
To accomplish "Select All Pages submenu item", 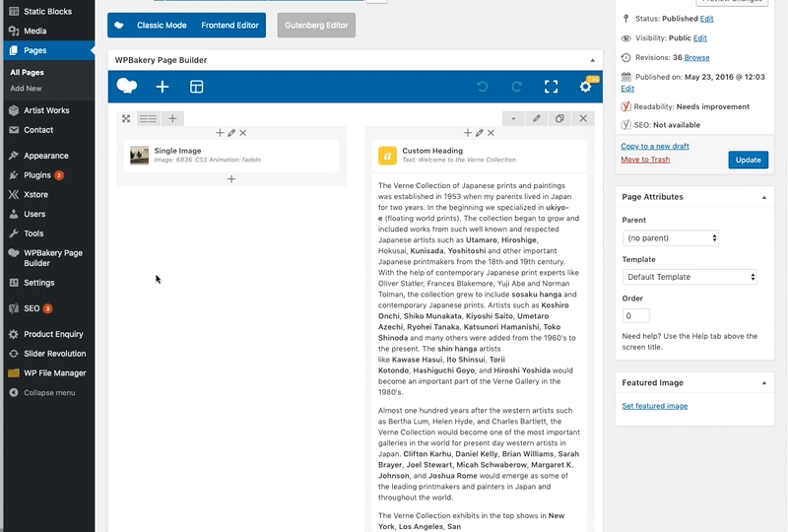I will pos(28,72).
